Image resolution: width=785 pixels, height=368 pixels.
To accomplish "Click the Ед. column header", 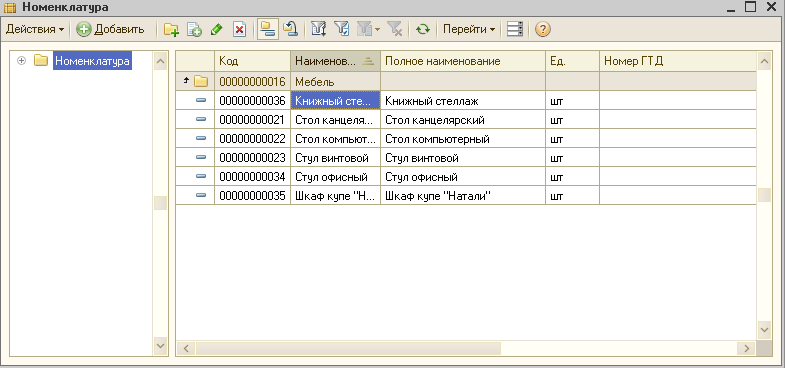I will coord(572,61).
